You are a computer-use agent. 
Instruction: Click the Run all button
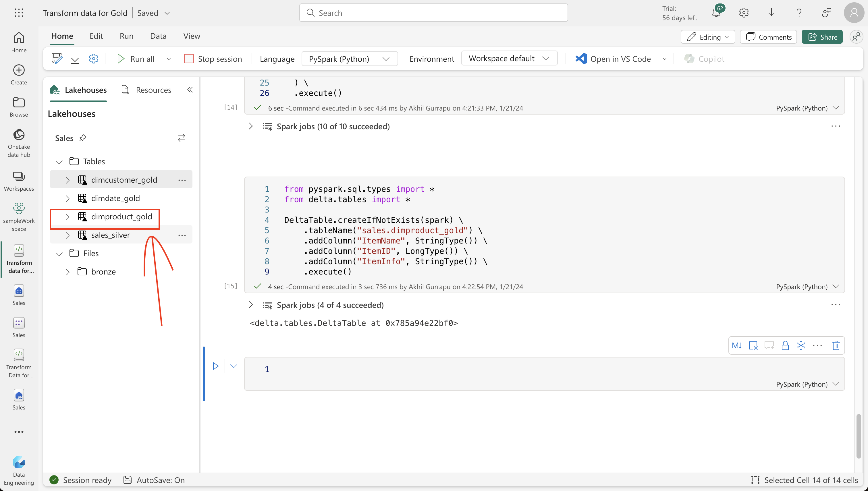(x=135, y=59)
